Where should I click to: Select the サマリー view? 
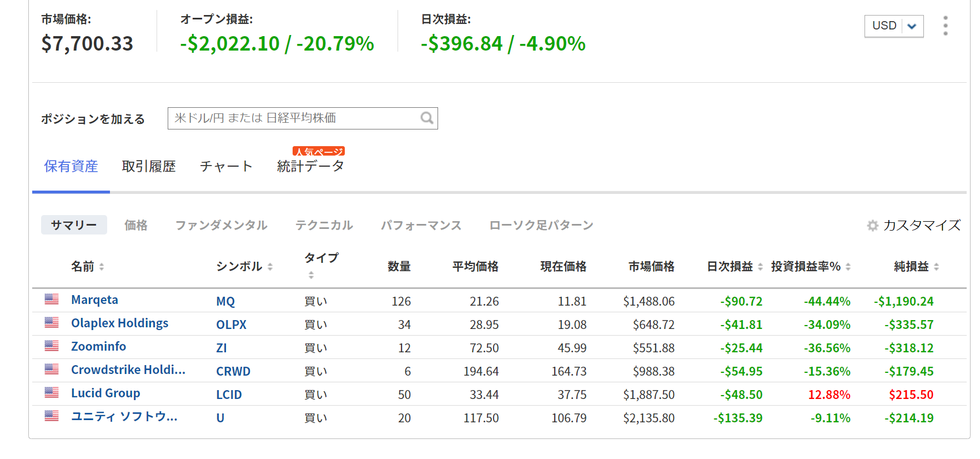74,225
